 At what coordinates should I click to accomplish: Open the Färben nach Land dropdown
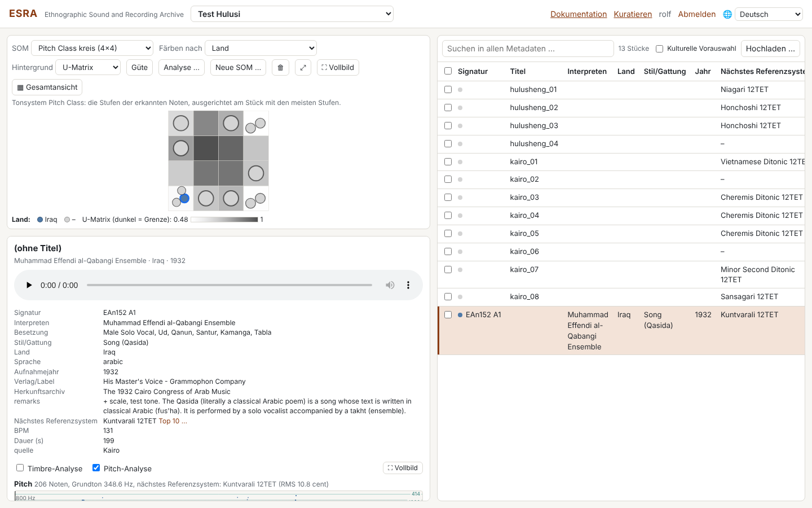click(x=261, y=48)
